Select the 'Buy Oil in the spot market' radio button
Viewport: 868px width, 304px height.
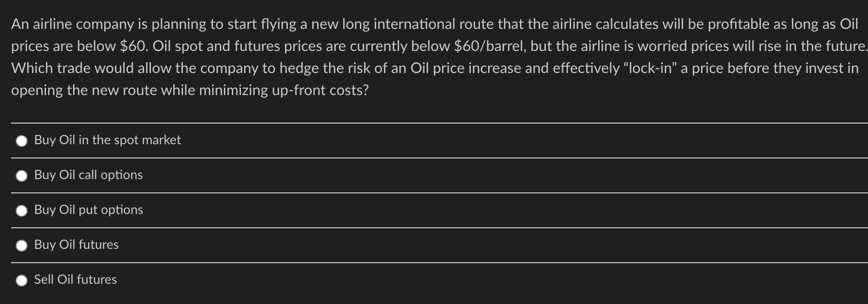point(22,141)
